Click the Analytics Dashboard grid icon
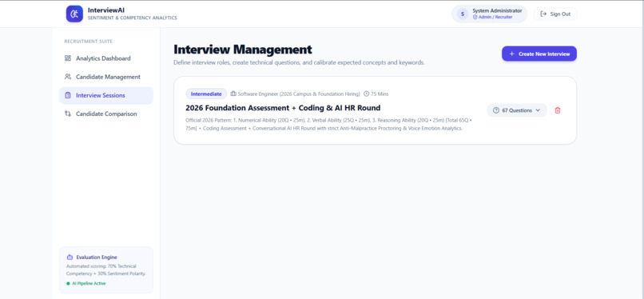The image size is (644, 299). point(68,58)
